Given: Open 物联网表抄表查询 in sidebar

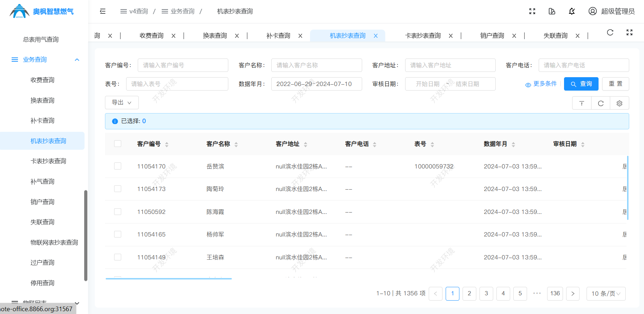Looking at the screenshot, I should pyautogui.click(x=54, y=242).
